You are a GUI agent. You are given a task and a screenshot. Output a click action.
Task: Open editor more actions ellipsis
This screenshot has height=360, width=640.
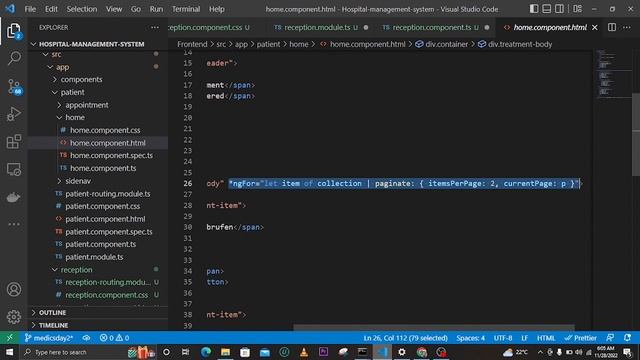pos(627,27)
